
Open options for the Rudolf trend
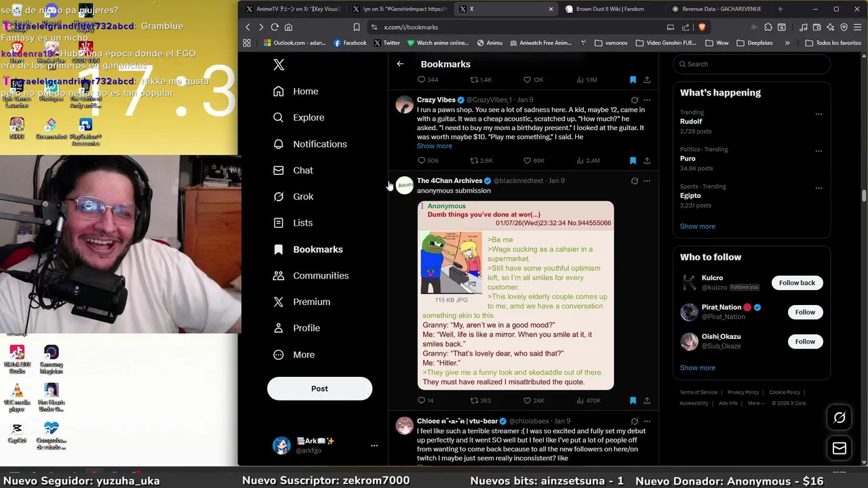pyautogui.click(x=818, y=114)
